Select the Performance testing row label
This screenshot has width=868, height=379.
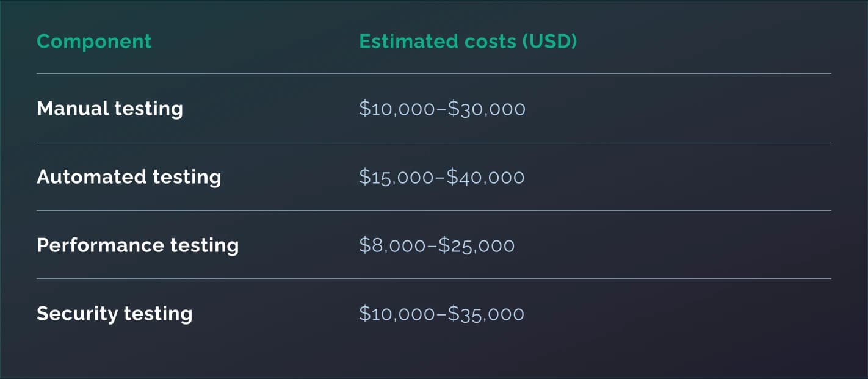pyautogui.click(x=137, y=245)
